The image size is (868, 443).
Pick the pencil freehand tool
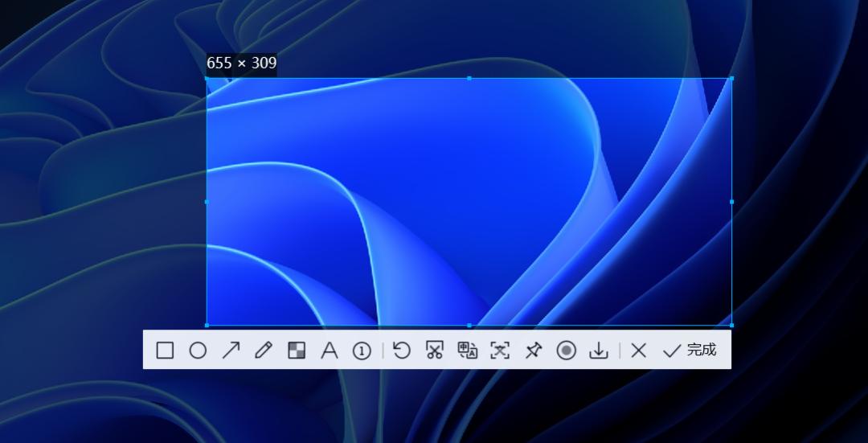pos(264,351)
